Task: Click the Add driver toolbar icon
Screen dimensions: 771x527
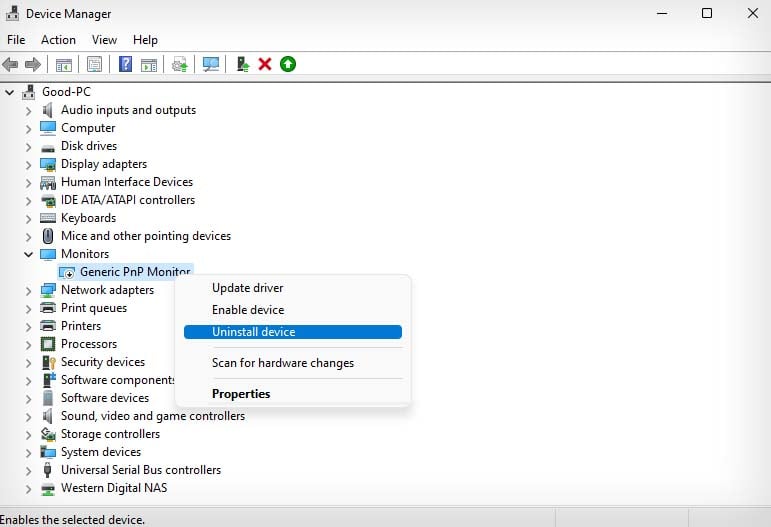Action: coord(243,64)
